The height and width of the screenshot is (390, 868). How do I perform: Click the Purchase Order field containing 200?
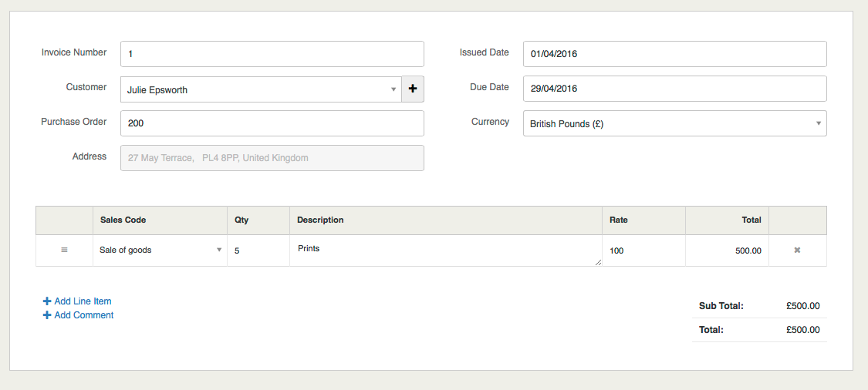click(272, 123)
